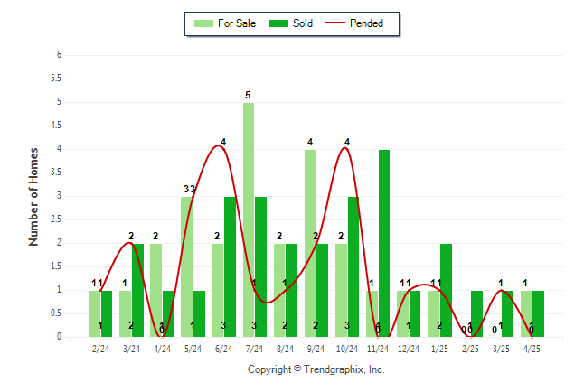Click the '4/24' x-axis label
The image size is (584, 392).
point(162,349)
